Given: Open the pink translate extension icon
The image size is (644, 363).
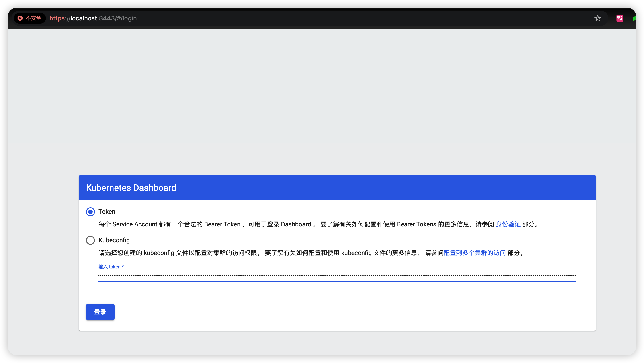Looking at the screenshot, I should [619, 18].
